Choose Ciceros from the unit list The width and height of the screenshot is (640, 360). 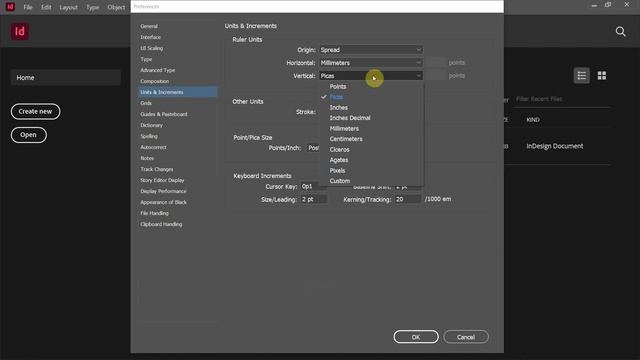(x=340, y=150)
